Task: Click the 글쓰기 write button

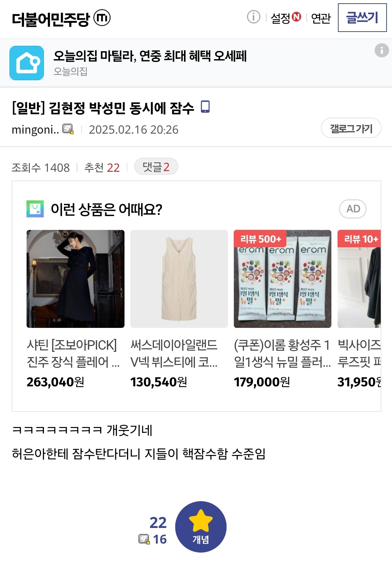Action: point(362,18)
